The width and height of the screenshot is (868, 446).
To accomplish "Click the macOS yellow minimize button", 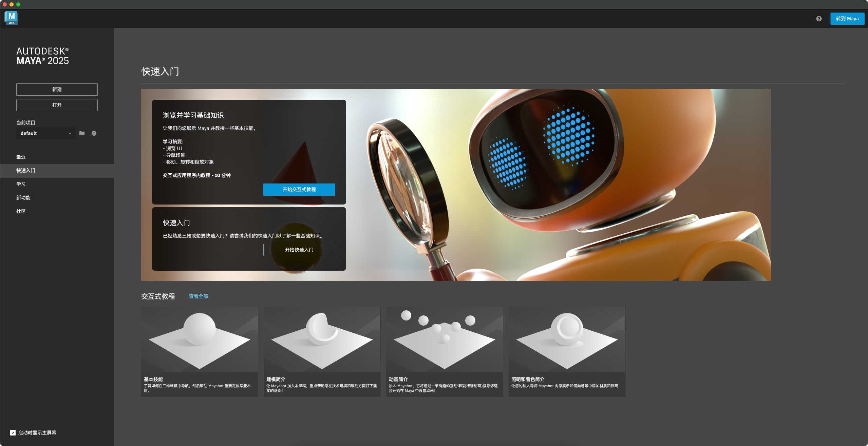I will [x=12, y=4].
